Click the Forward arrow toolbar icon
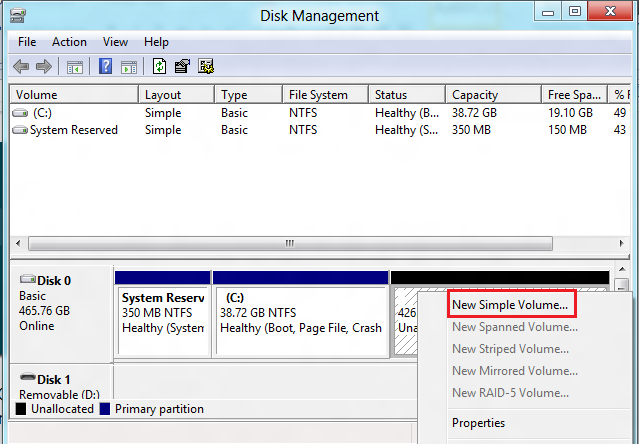This screenshot has width=639, height=444. pos(44,66)
